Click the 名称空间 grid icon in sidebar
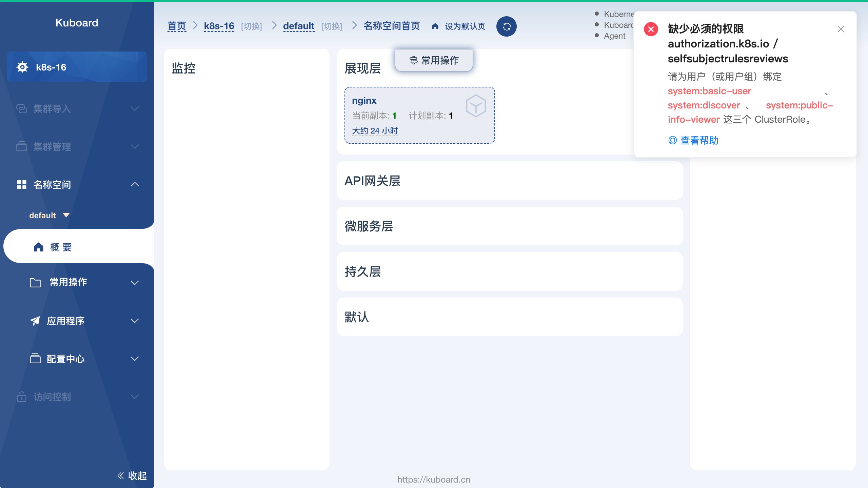This screenshot has width=868, height=488. point(22,184)
